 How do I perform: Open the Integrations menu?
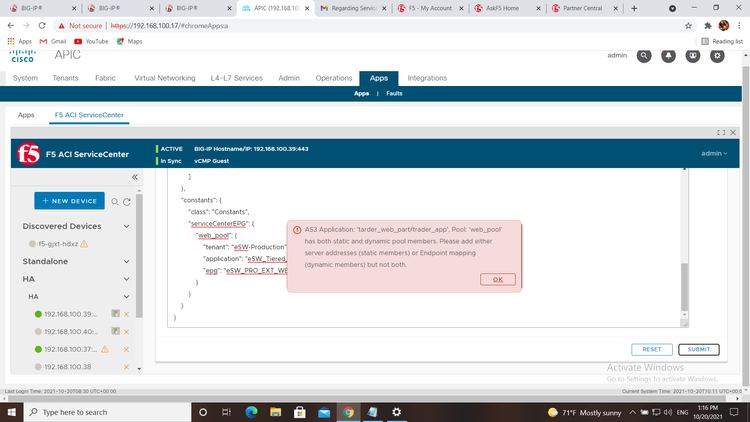(x=427, y=78)
